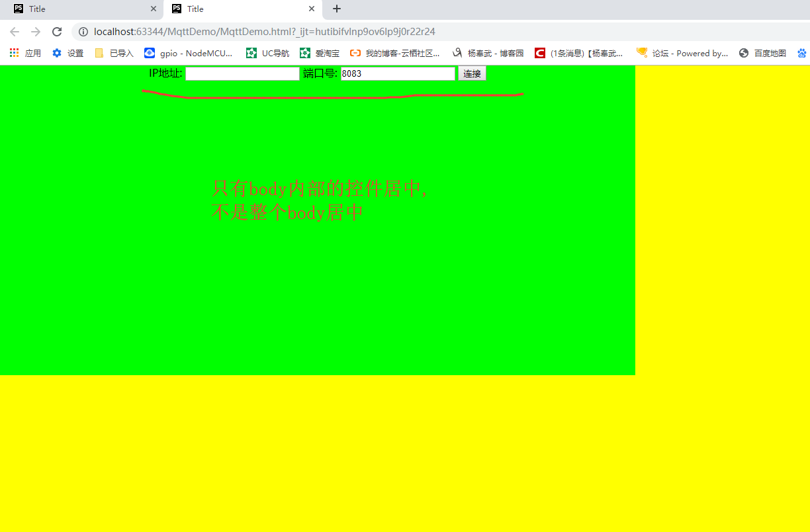Open the 设置 bookmark
The width and height of the screenshot is (810, 532).
(x=67, y=54)
